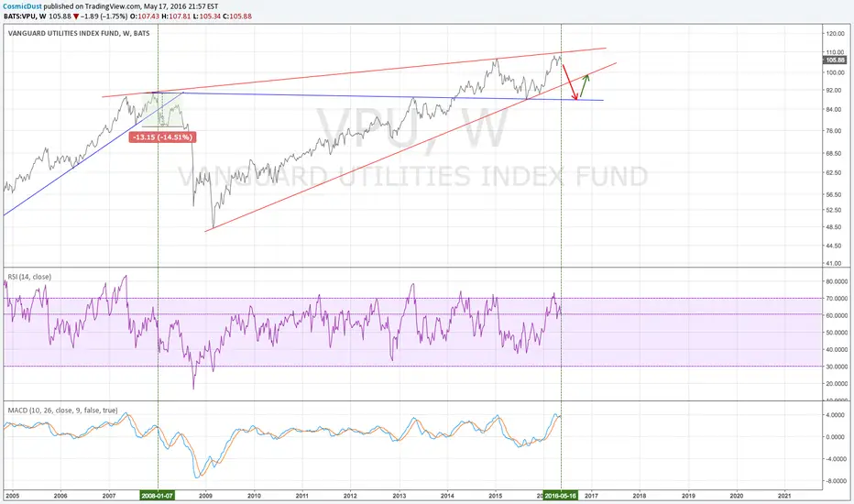Click the 2017 label on time axis
This screenshot has height=504, width=854.
pyautogui.click(x=592, y=496)
